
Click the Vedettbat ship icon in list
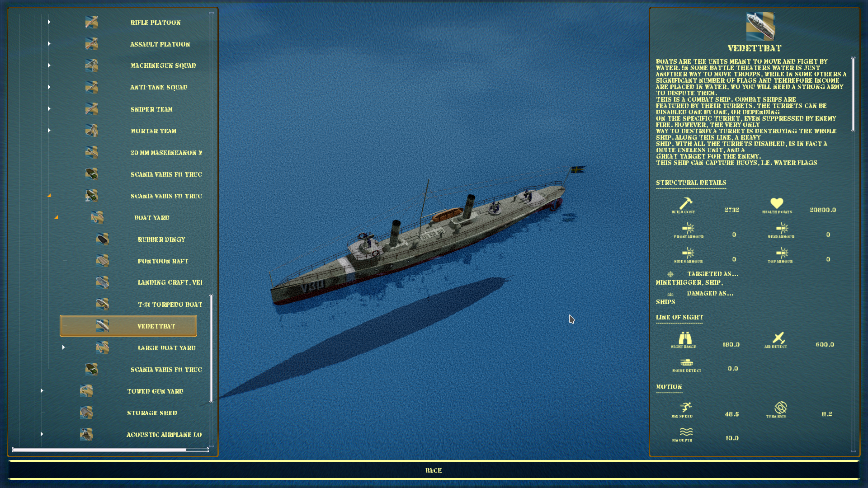click(x=103, y=326)
